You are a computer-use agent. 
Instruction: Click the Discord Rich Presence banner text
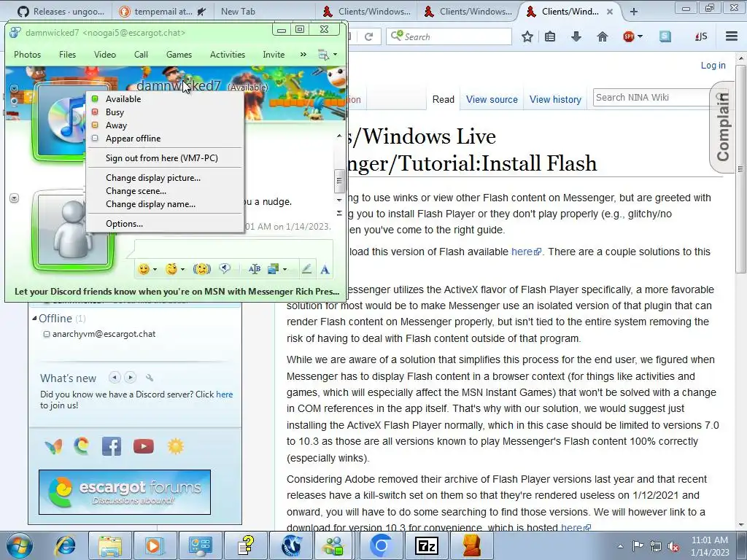click(177, 292)
